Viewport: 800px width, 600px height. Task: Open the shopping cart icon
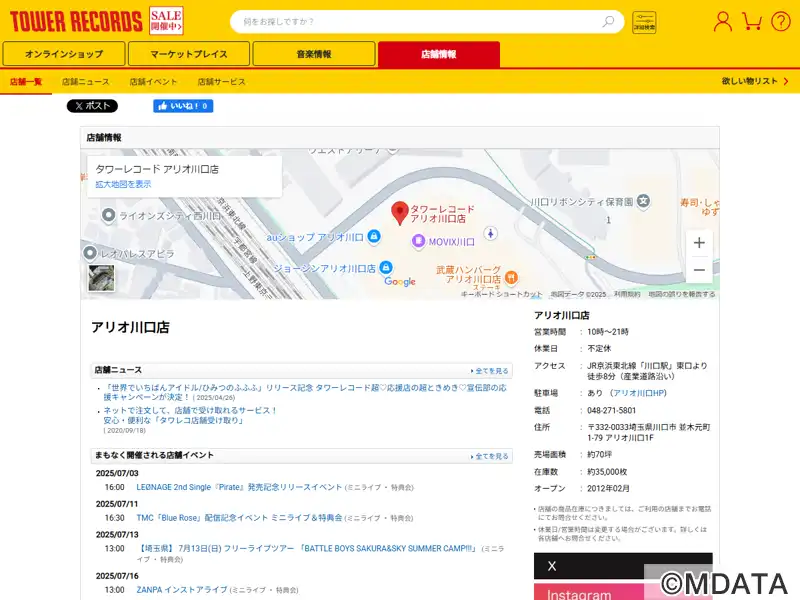752,21
